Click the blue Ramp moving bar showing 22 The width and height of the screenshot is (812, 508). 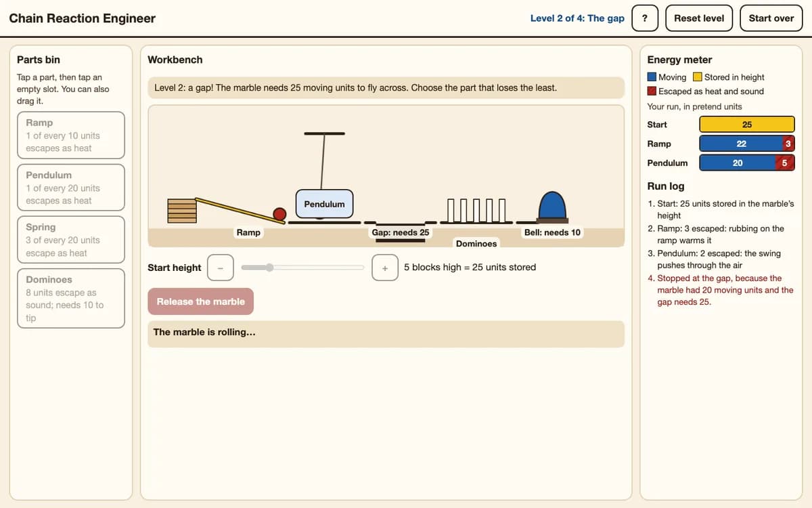[x=741, y=144]
